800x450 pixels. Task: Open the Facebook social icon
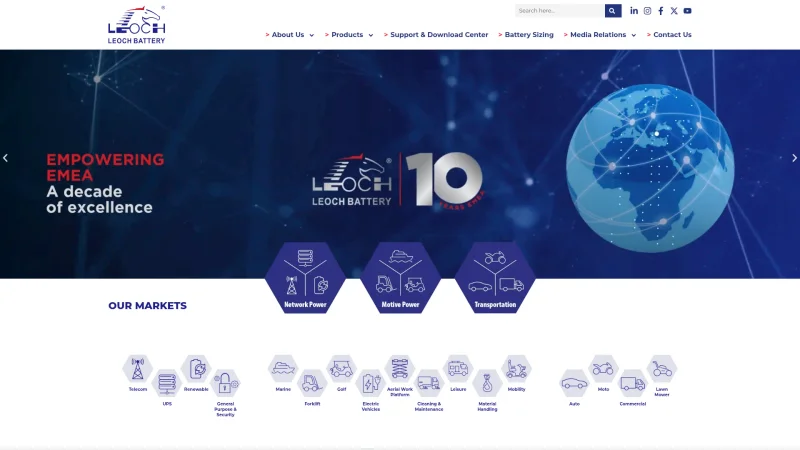pyautogui.click(x=661, y=11)
